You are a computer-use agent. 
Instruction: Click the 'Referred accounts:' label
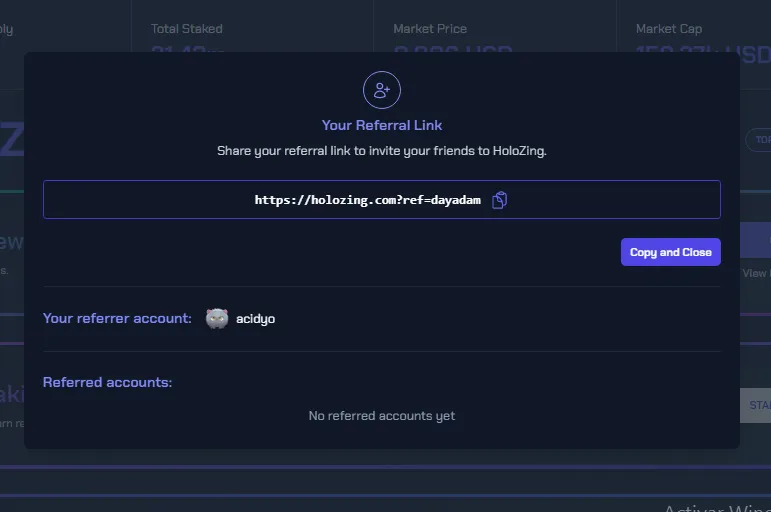(107, 382)
